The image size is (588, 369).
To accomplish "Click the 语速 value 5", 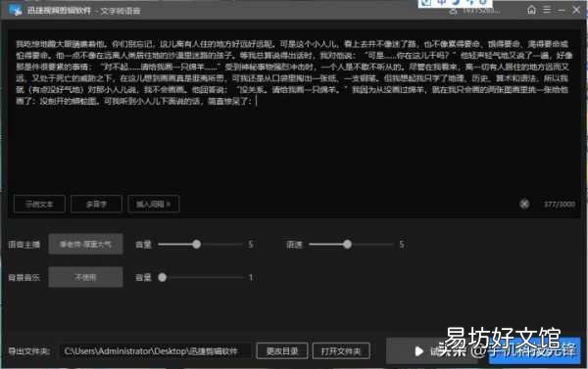I will (402, 245).
